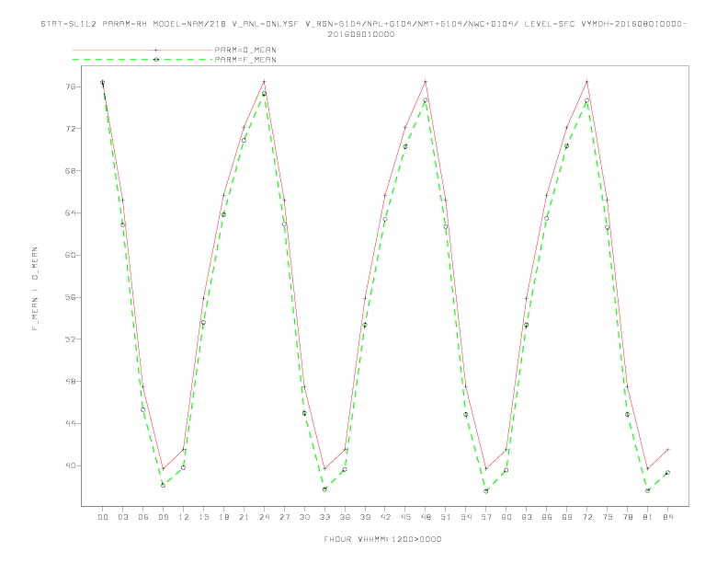Screen dimensions: 728x563
Task: Click forecast hour 15 on the x-axis
Action: click(x=203, y=517)
